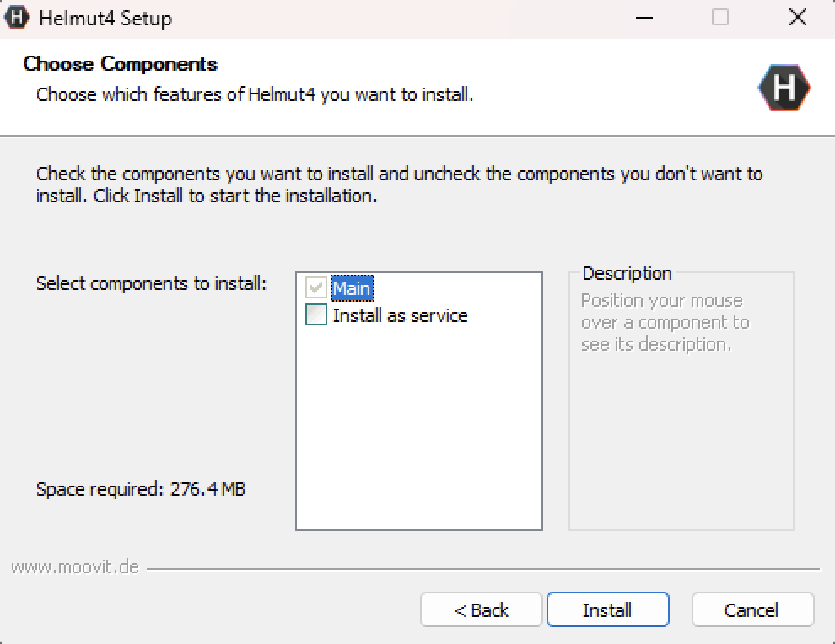Click the disabled maximize window button
835x644 pixels.
(719, 18)
